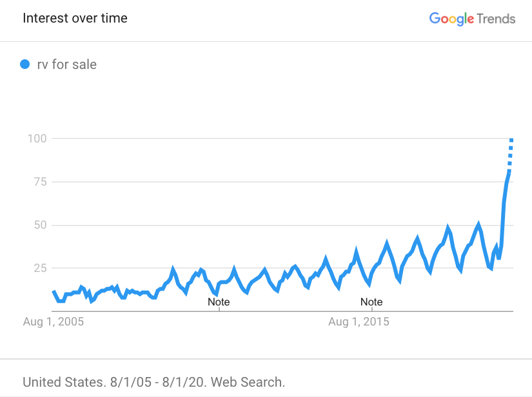The image size is (532, 397).
Task: Click the footer text 'United States. 8/1/05 - 8/1/20'
Action: [x=114, y=382]
